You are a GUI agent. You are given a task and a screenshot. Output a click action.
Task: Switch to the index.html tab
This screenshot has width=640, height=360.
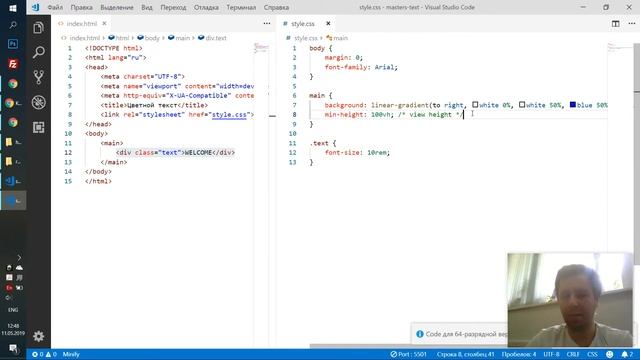pos(82,24)
